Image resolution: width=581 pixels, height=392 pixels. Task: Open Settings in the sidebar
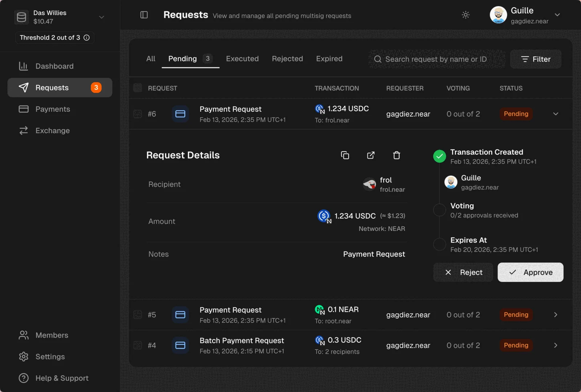pyautogui.click(x=60, y=356)
